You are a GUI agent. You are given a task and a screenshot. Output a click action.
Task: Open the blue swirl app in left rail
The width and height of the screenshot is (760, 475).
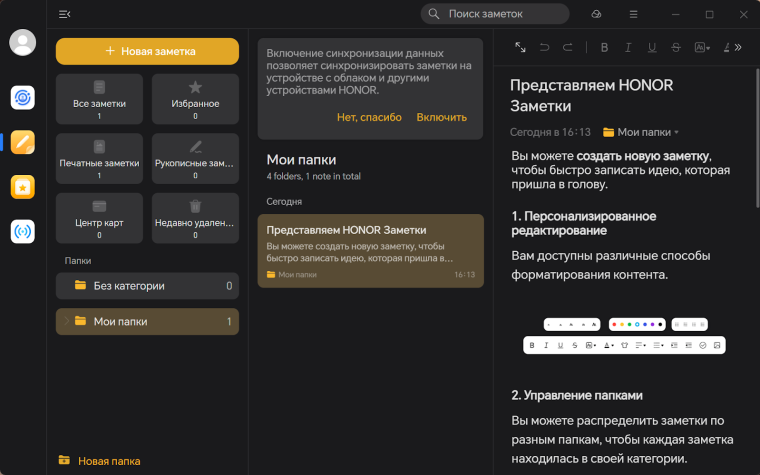(x=23, y=97)
